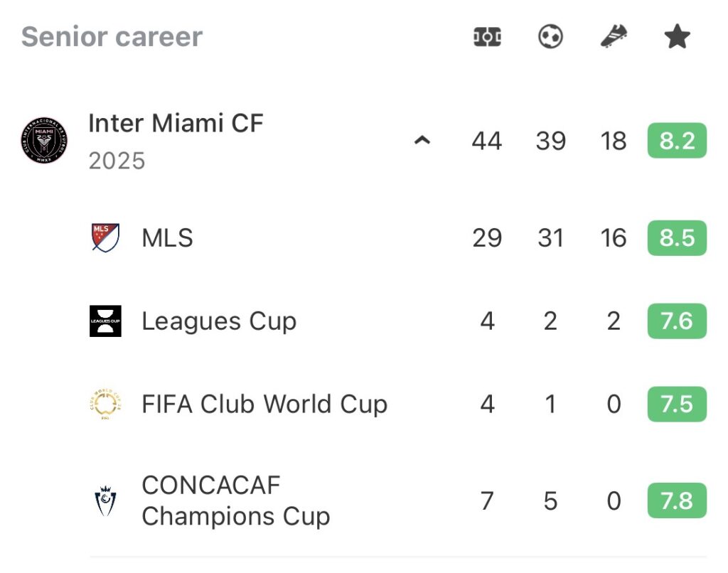Click the Leagues Cup logo
Viewport: 728px width, 573px height.
(105, 321)
